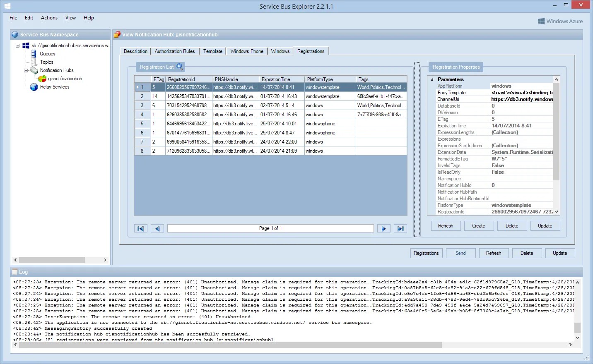Click the Notification Hubs node icon

tap(34, 70)
